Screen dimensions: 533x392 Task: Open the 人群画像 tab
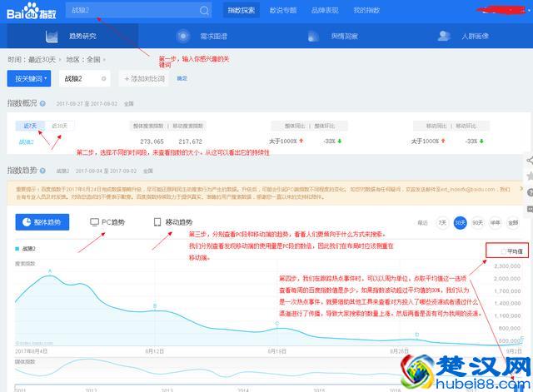click(x=463, y=36)
